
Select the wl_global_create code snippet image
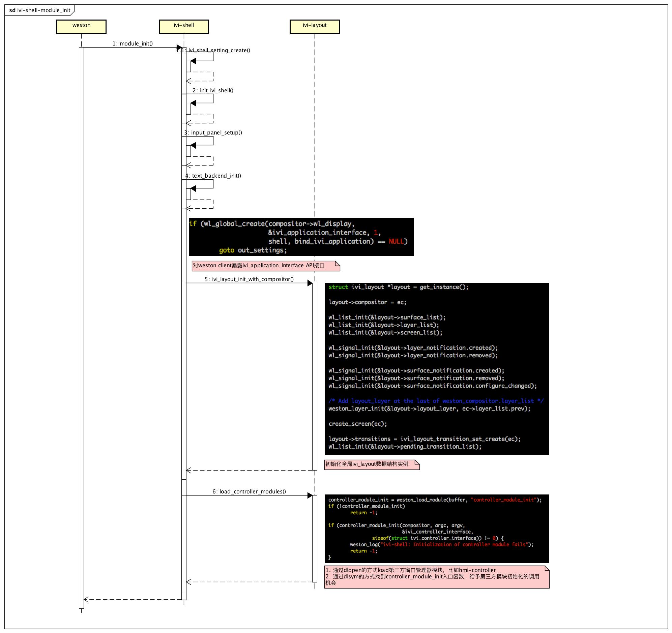click(301, 237)
